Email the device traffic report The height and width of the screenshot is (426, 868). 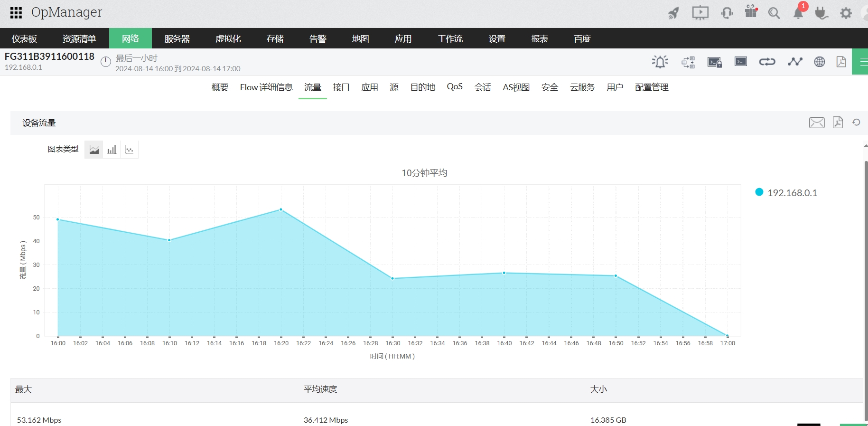coord(816,123)
